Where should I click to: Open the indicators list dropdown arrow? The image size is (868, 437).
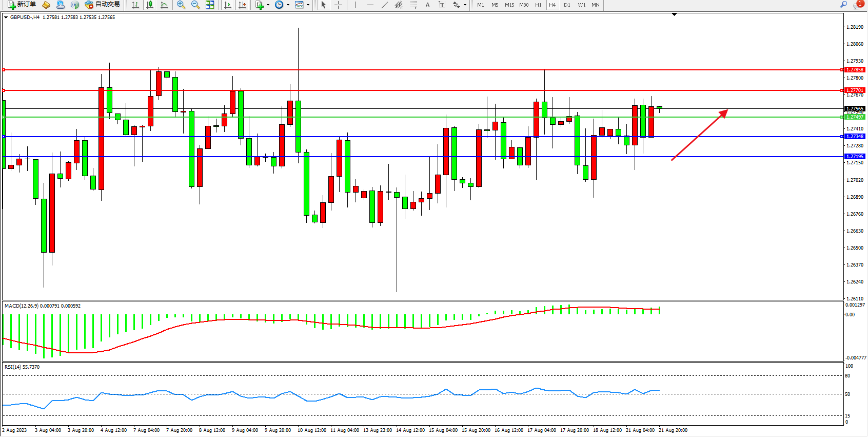[x=268, y=5]
